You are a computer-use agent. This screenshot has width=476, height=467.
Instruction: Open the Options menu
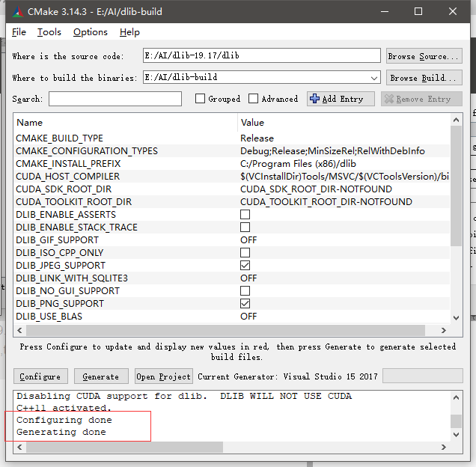[x=90, y=32]
